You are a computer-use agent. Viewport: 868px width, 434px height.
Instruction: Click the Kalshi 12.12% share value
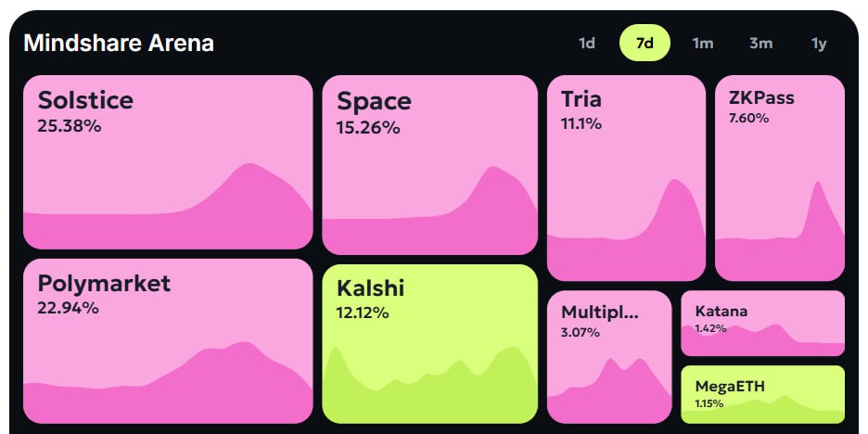point(363,313)
